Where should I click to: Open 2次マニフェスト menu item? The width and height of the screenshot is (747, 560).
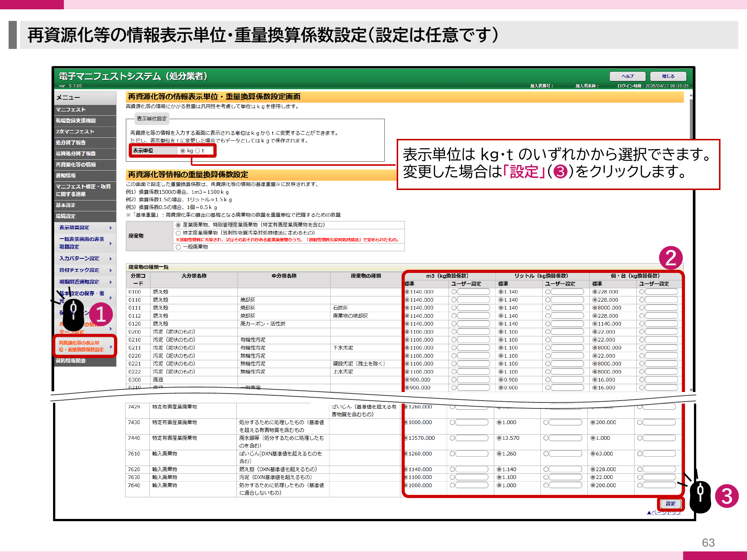point(85,132)
